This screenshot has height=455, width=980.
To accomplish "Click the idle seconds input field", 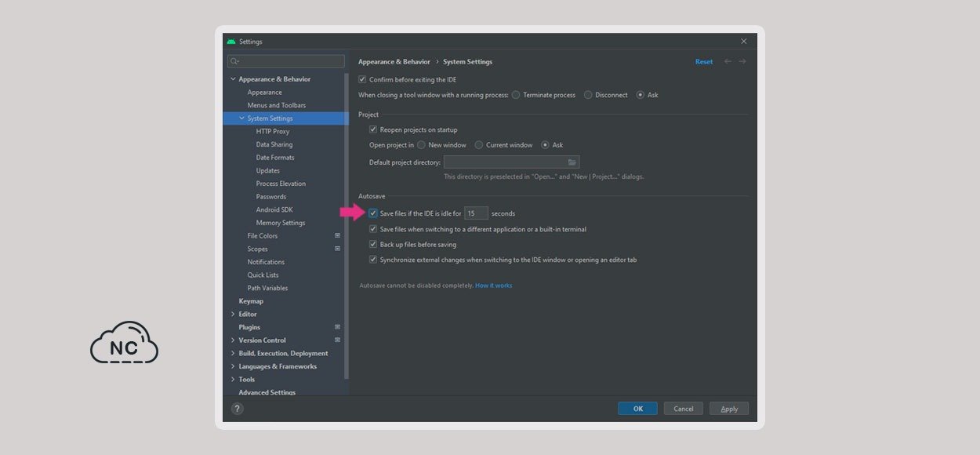I will (x=476, y=213).
